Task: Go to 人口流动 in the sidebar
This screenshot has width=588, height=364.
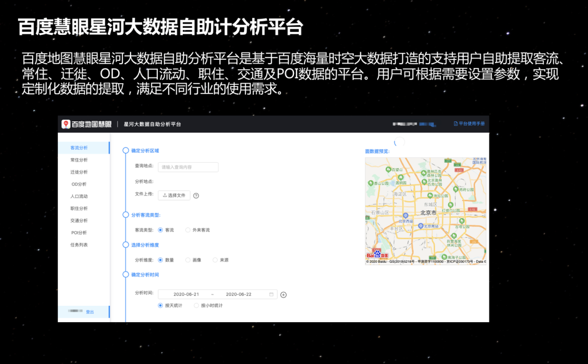Action: click(x=79, y=196)
